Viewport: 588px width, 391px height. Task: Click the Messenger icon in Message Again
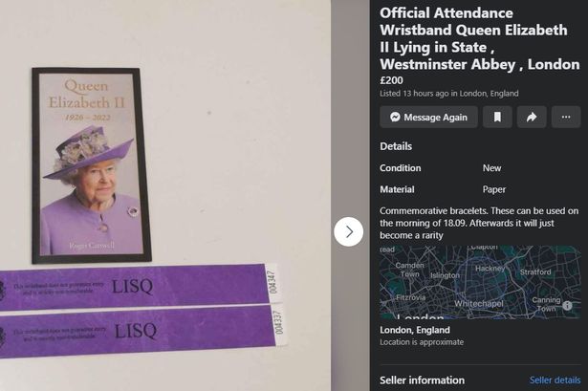point(395,117)
